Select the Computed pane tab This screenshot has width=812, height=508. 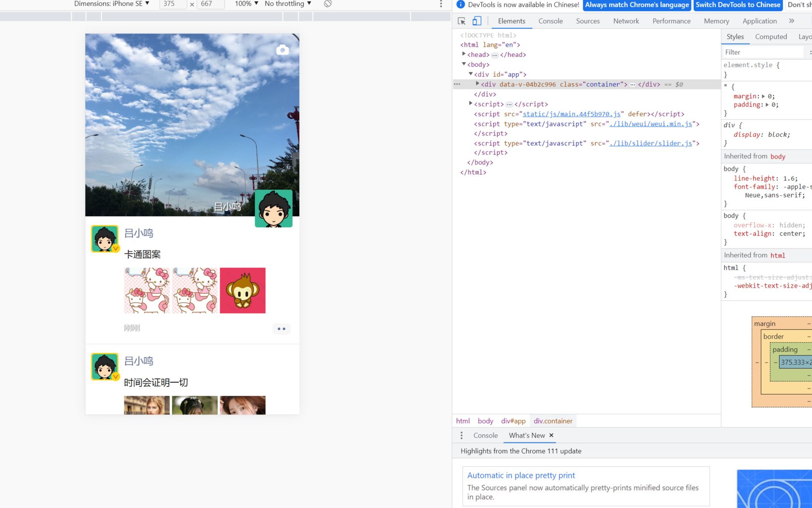(771, 37)
